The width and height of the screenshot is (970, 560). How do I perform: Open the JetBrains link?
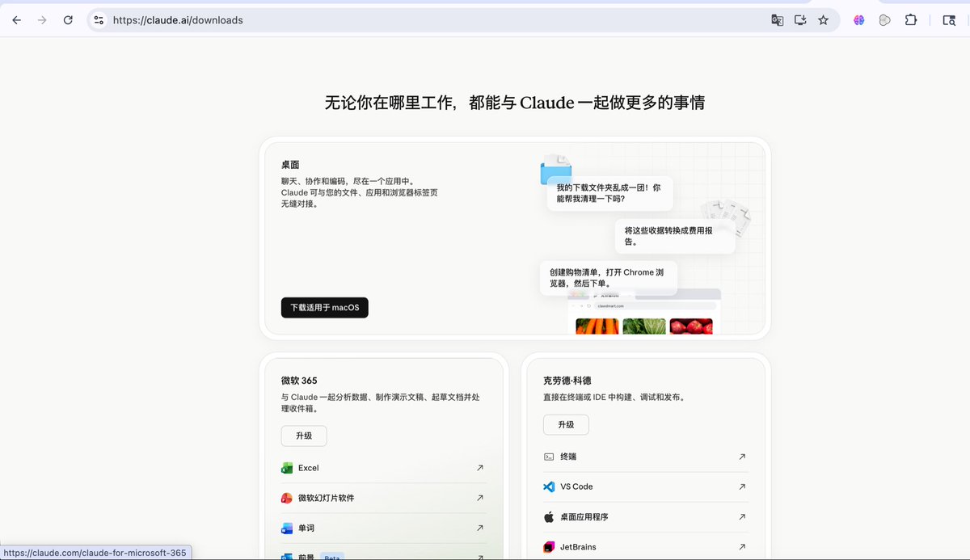(646, 547)
